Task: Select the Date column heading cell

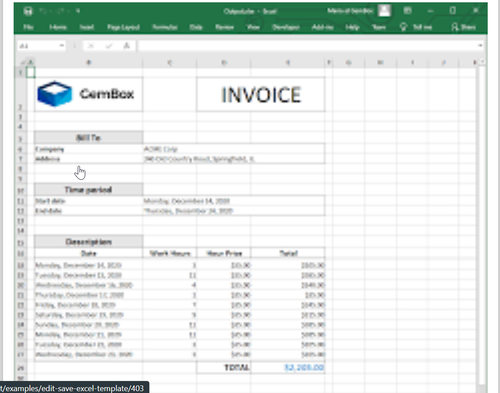Action: click(x=89, y=253)
